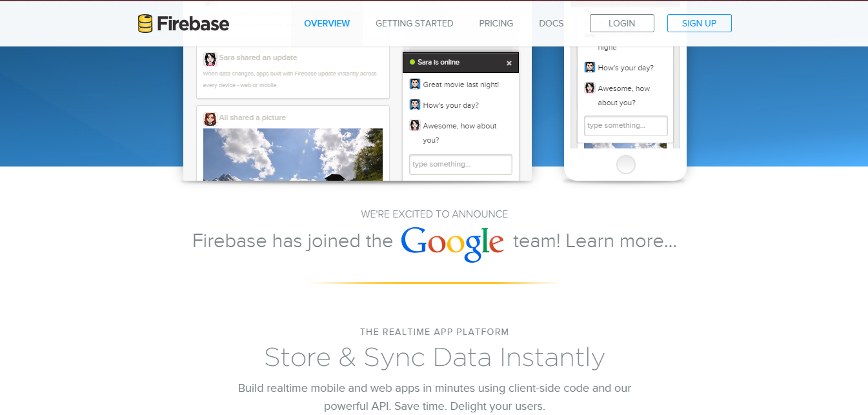Viewport: 868px width, 415px height.
Task: Click Ali's avatar in 'shared a picture' card
Action: (x=210, y=119)
